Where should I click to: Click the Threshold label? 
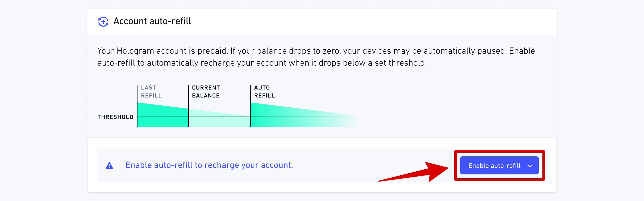[115, 117]
